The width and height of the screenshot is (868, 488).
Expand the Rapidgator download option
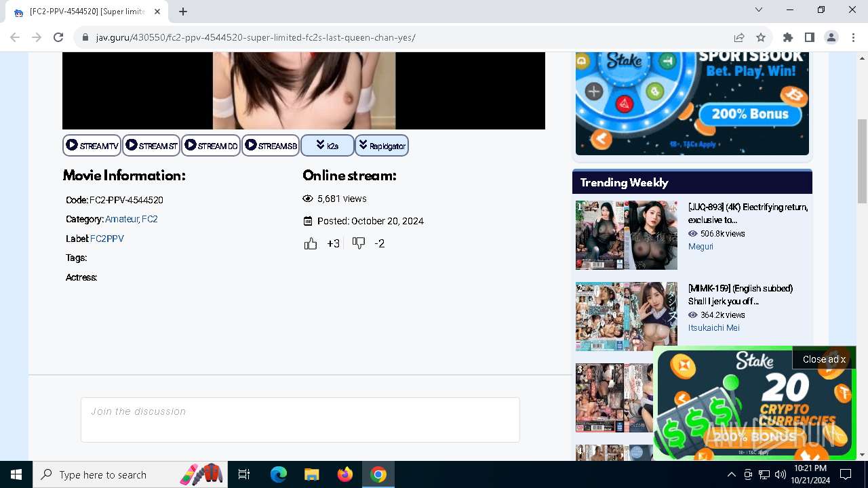382,146
